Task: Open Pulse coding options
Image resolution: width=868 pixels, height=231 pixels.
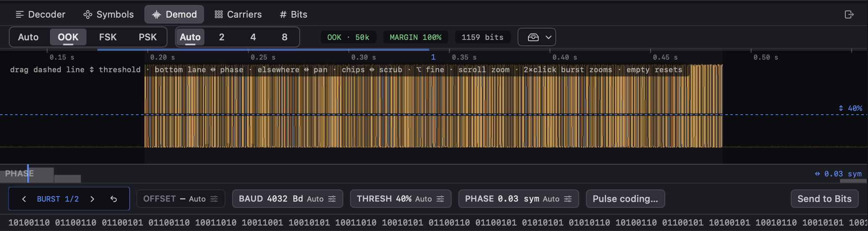Action: 625,199
